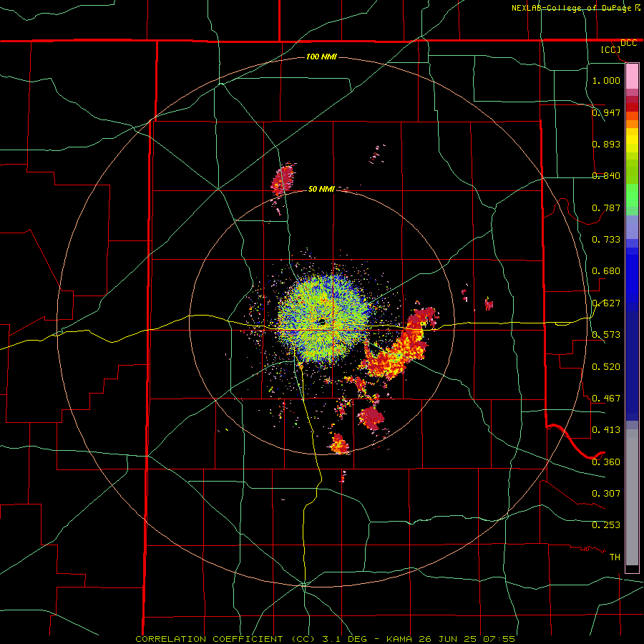Image resolution: width=644 pixels, height=644 pixels.
Task: Select the 0.627 legend value
Action: point(606,303)
